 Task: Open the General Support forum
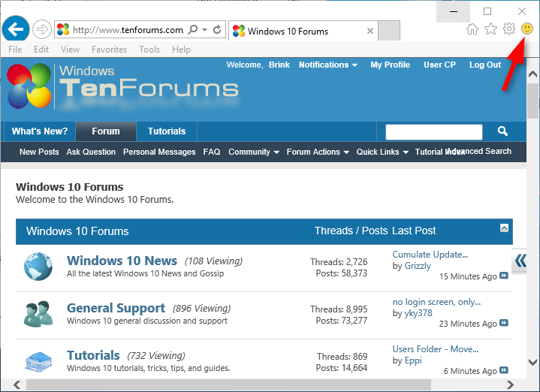tap(116, 308)
